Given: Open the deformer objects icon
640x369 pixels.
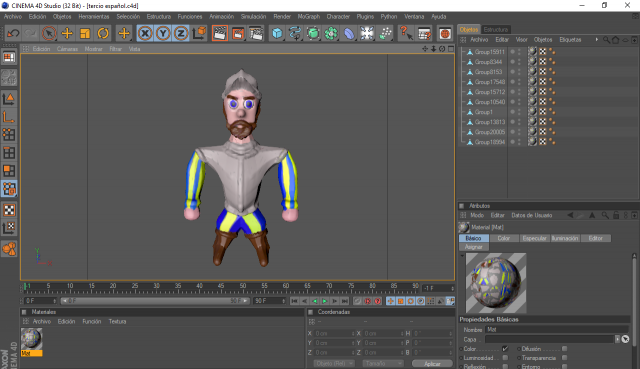Looking at the screenshot, I should [349, 33].
